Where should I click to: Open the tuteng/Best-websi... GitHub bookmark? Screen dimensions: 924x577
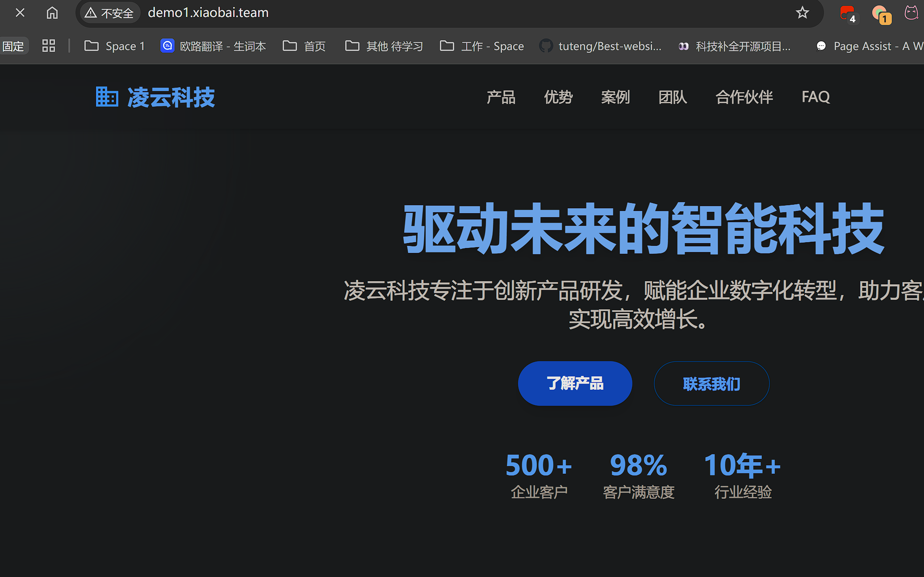(x=601, y=46)
